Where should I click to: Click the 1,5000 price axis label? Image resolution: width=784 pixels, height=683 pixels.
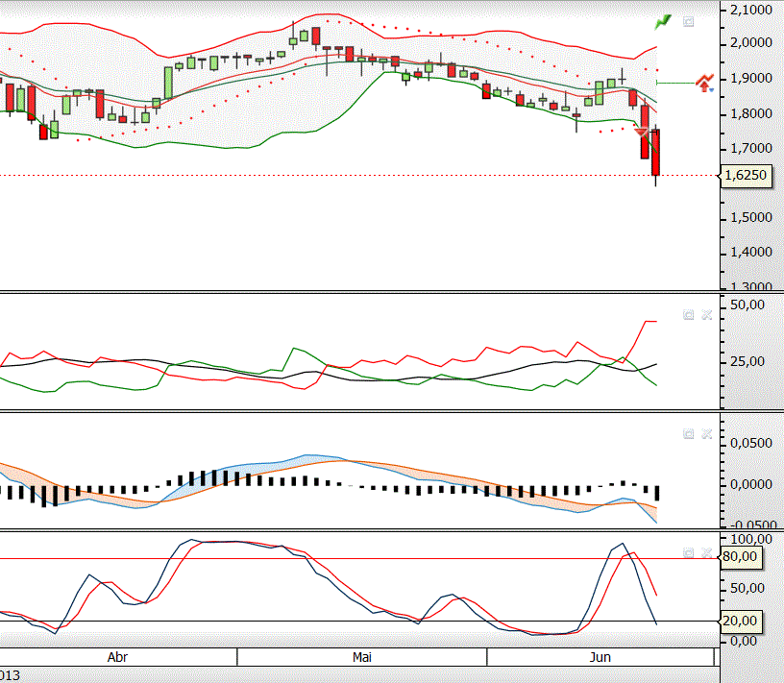751,218
